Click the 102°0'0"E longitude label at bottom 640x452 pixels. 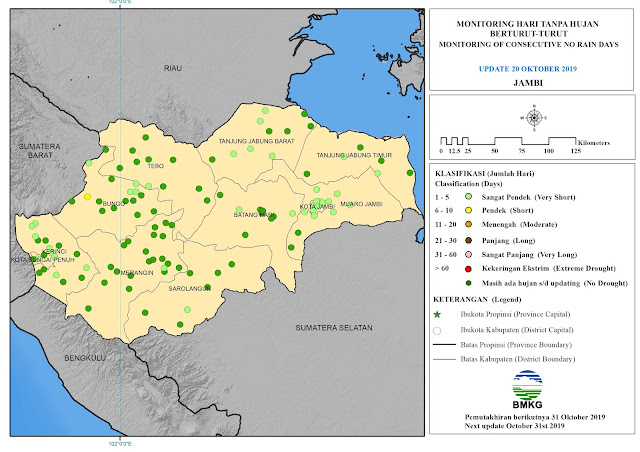click(x=120, y=444)
